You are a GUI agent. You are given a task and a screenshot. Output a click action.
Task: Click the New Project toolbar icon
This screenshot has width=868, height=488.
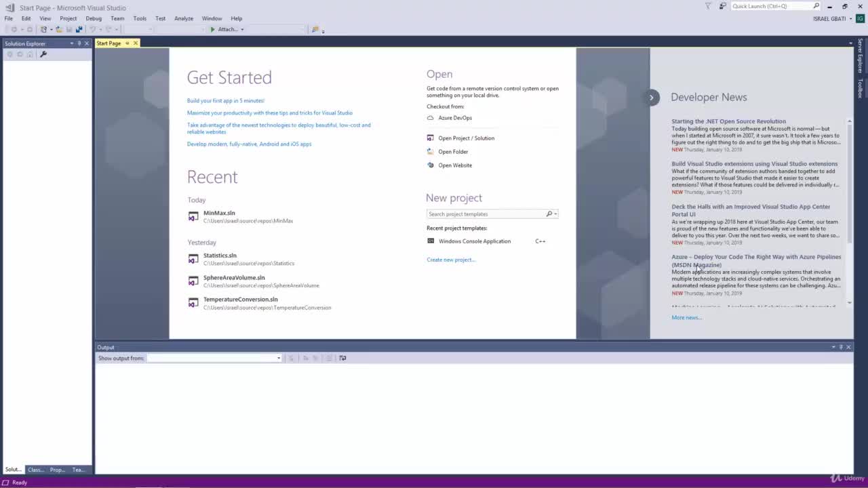tap(43, 29)
